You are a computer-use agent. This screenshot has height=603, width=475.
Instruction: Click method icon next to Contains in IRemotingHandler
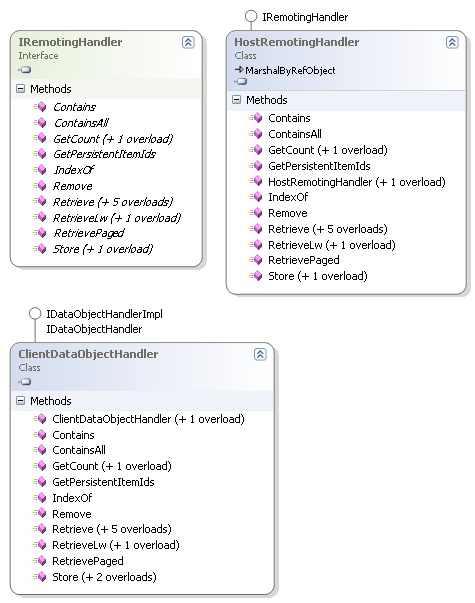tap(40, 107)
